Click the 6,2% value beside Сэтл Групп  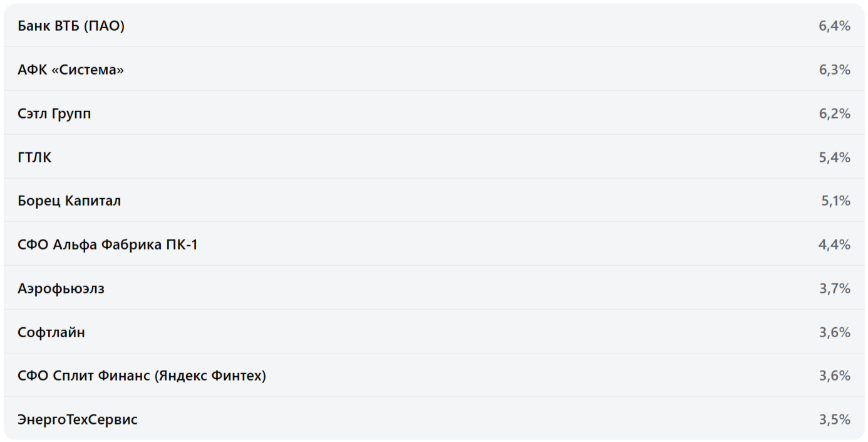834,113
